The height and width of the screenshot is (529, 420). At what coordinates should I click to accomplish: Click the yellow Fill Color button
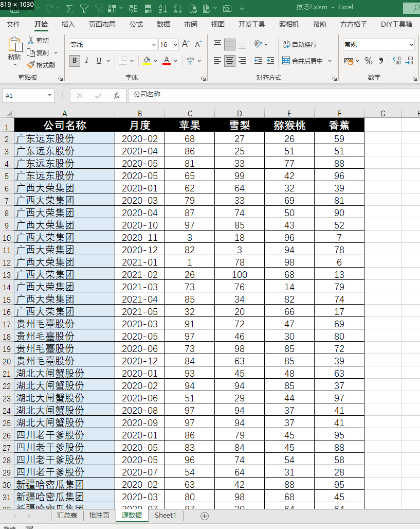(147, 61)
